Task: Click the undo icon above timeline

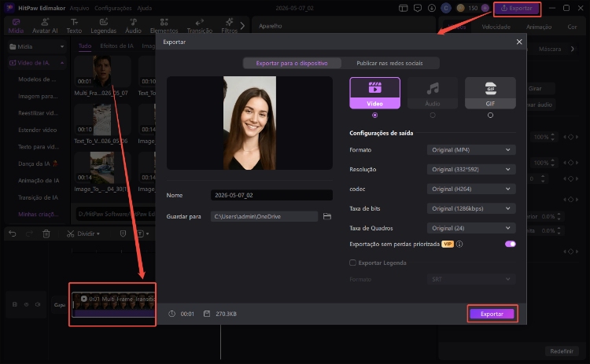Action: click(x=13, y=233)
